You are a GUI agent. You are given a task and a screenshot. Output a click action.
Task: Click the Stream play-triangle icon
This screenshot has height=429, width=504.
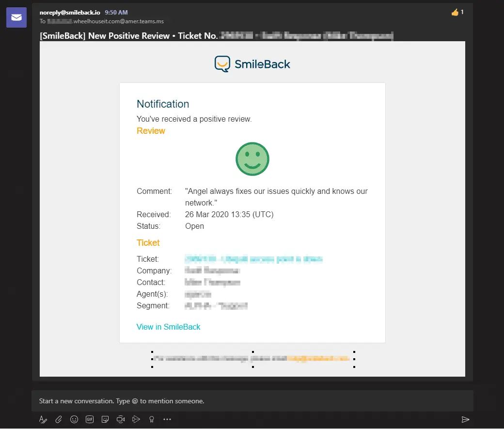tap(136, 419)
